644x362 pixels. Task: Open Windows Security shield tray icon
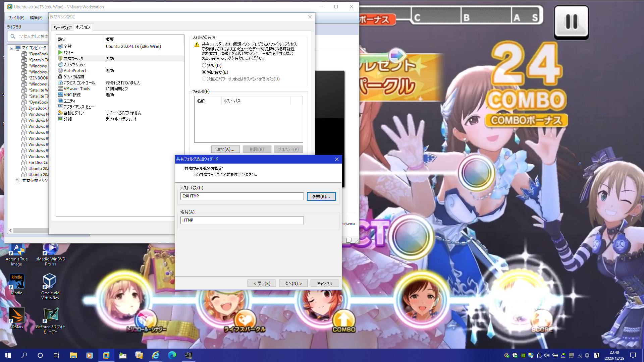(x=515, y=355)
